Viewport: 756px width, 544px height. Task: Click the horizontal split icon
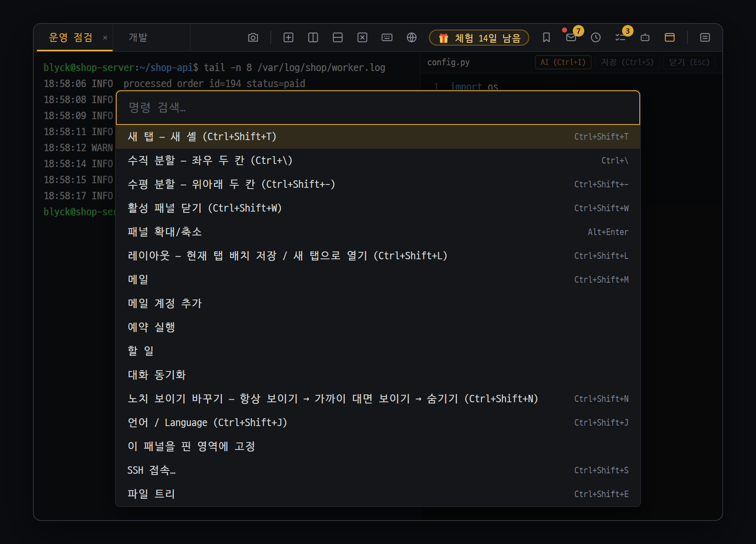338,37
